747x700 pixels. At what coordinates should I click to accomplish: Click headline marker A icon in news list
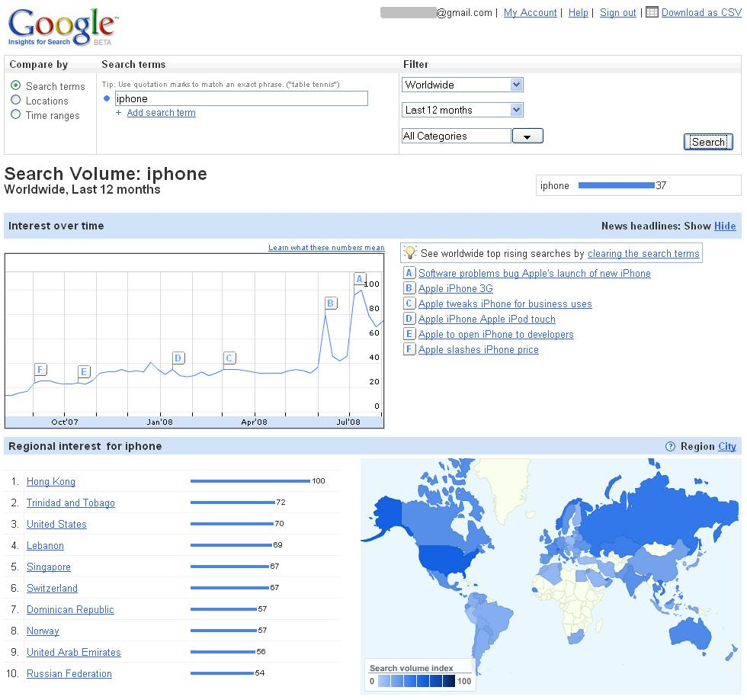pyautogui.click(x=409, y=274)
